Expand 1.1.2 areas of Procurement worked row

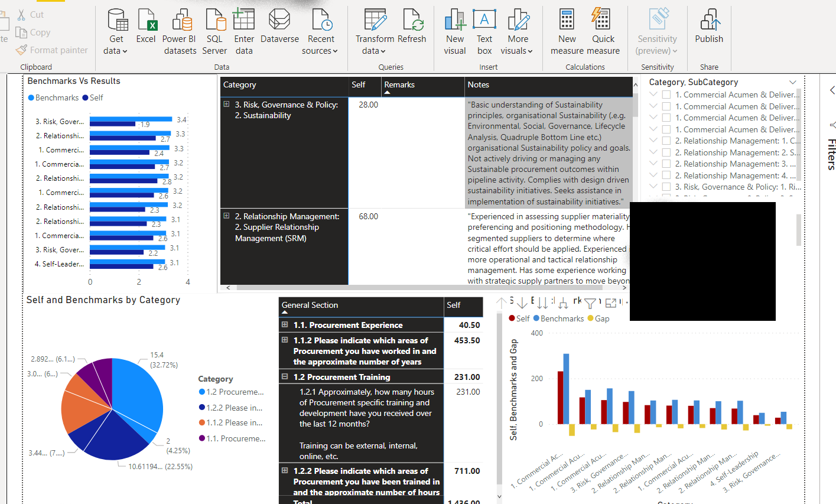(285, 340)
